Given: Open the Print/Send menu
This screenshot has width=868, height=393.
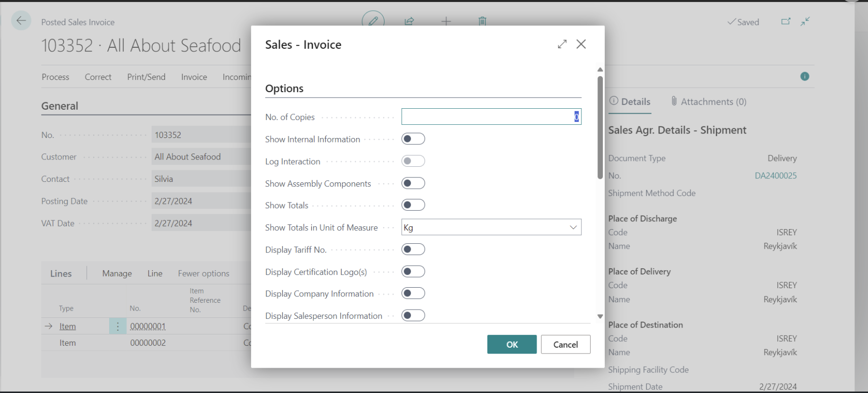Looking at the screenshot, I should click(x=146, y=77).
